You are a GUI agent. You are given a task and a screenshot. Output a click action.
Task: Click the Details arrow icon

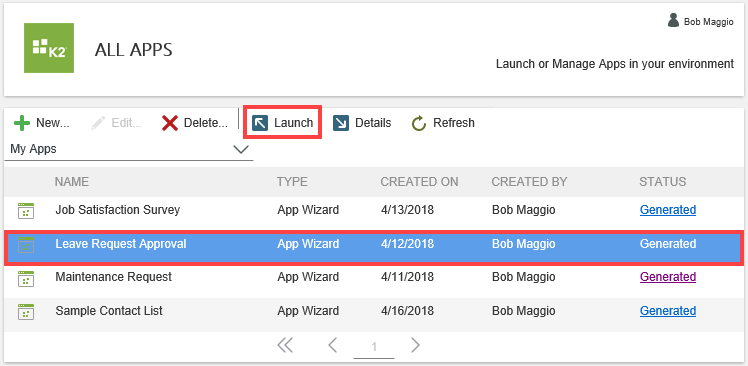tap(341, 123)
